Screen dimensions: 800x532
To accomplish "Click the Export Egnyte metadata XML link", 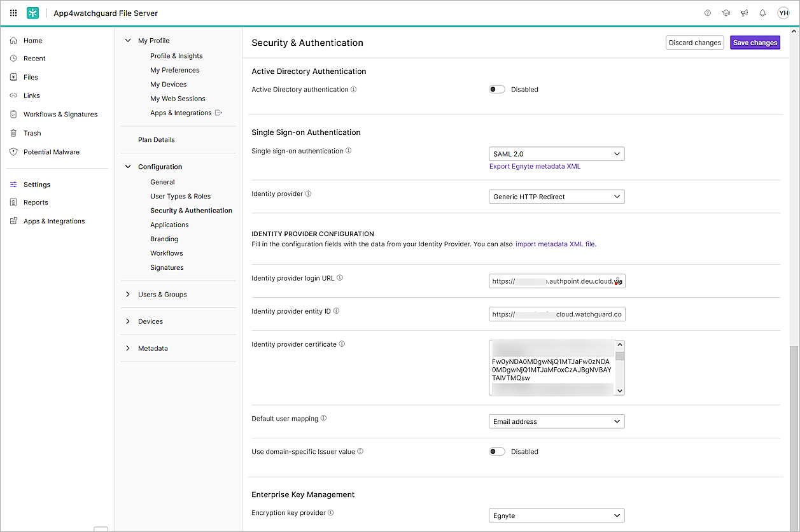I will pyautogui.click(x=535, y=167).
